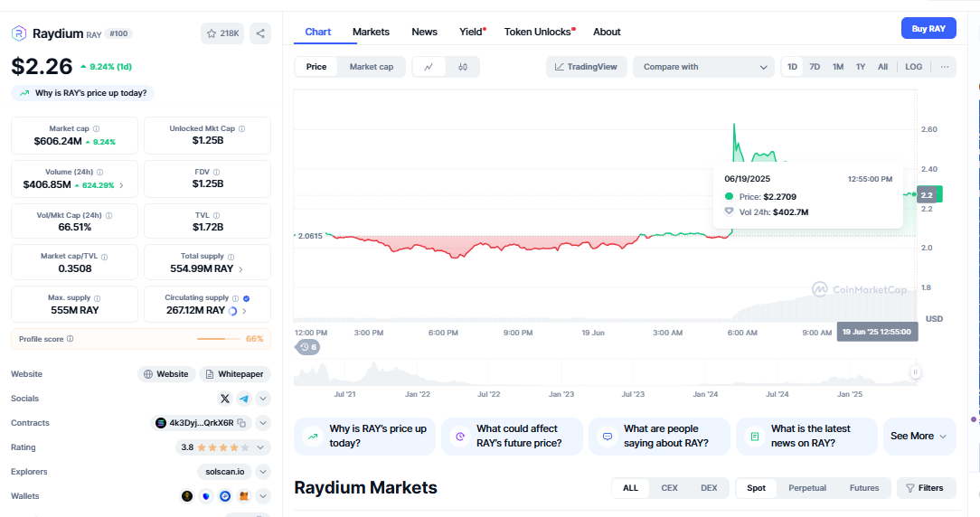
Task: Expand the Explorers list chevron
Action: click(x=263, y=472)
